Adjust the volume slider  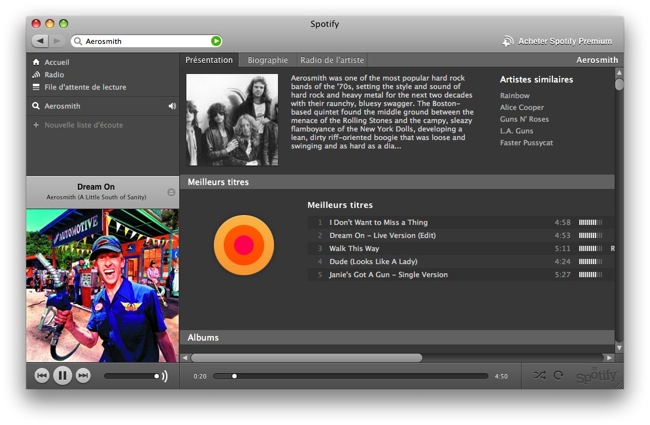(x=131, y=376)
